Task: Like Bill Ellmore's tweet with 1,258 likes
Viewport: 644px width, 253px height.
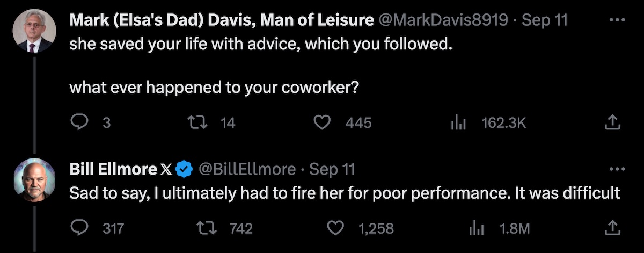Action: coord(335,228)
